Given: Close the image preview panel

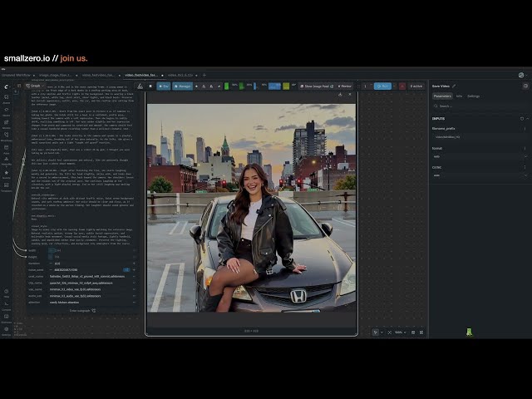Looking at the screenshot, I should pyautogui.click(x=350, y=94).
